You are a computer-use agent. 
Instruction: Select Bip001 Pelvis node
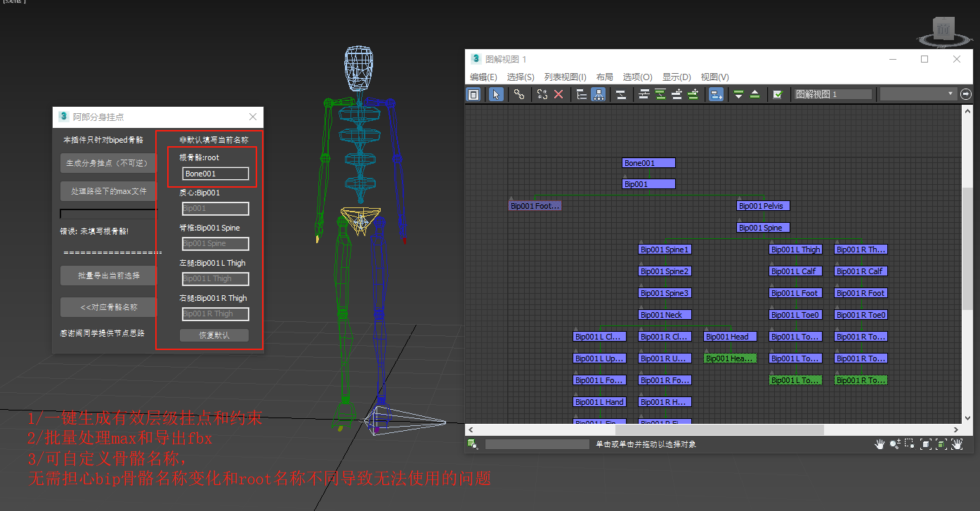pyautogui.click(x=763, y=206)
